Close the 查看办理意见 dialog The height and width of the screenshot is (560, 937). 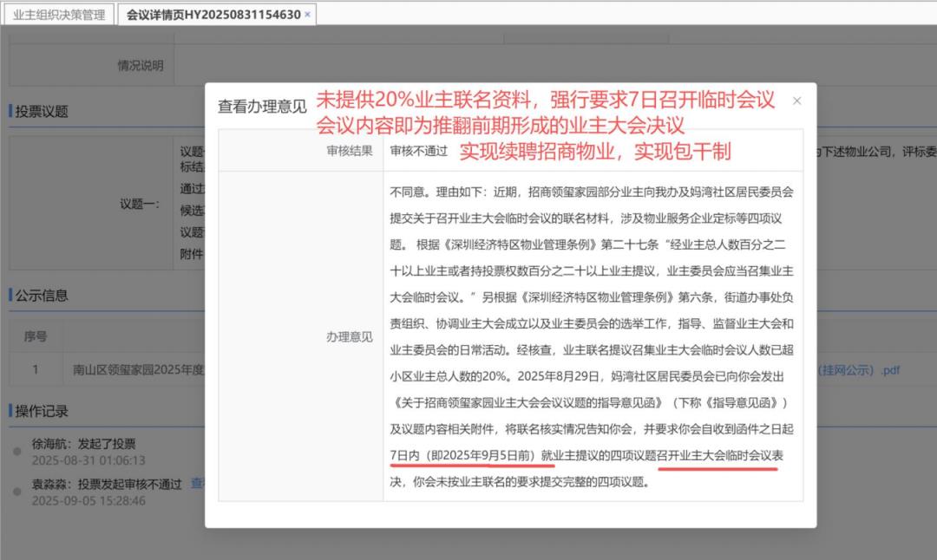[796, 101]
